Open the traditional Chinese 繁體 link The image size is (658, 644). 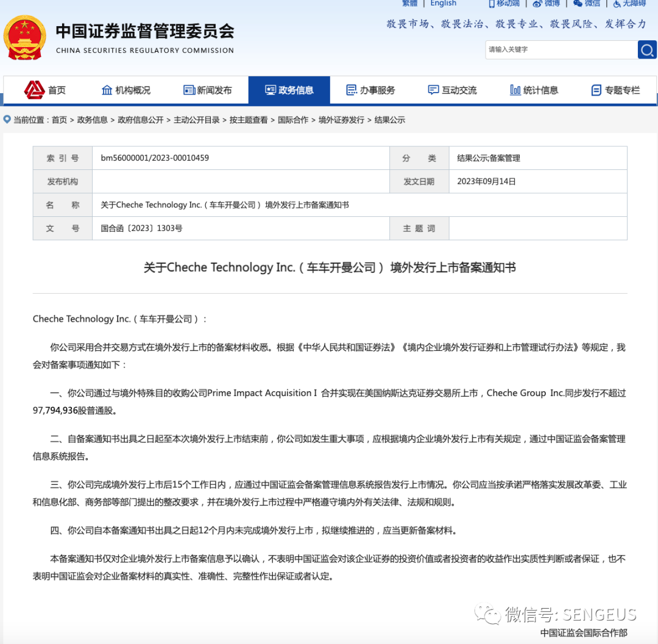click(409, 4)
